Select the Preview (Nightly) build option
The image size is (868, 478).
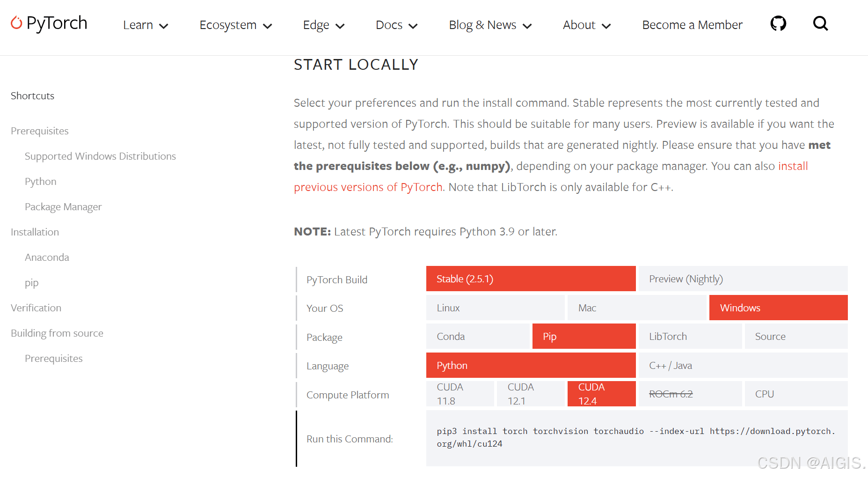click(x=743, y=279)
